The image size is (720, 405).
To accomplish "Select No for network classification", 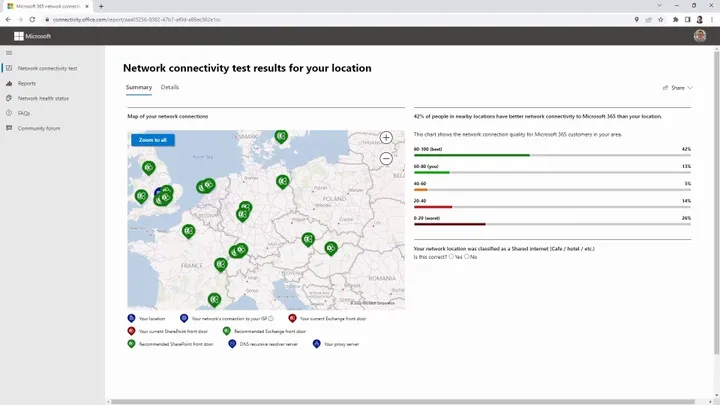I will coord(467,257).
